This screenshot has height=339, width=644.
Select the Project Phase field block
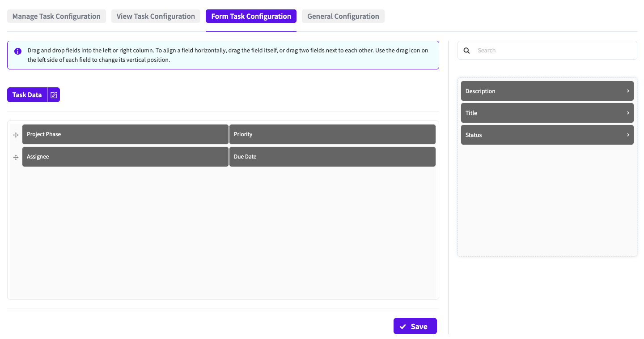click(x=125, y=134)
